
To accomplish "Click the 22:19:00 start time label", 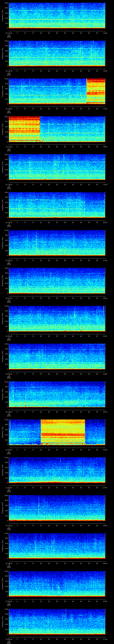I will tap(9, 223).
